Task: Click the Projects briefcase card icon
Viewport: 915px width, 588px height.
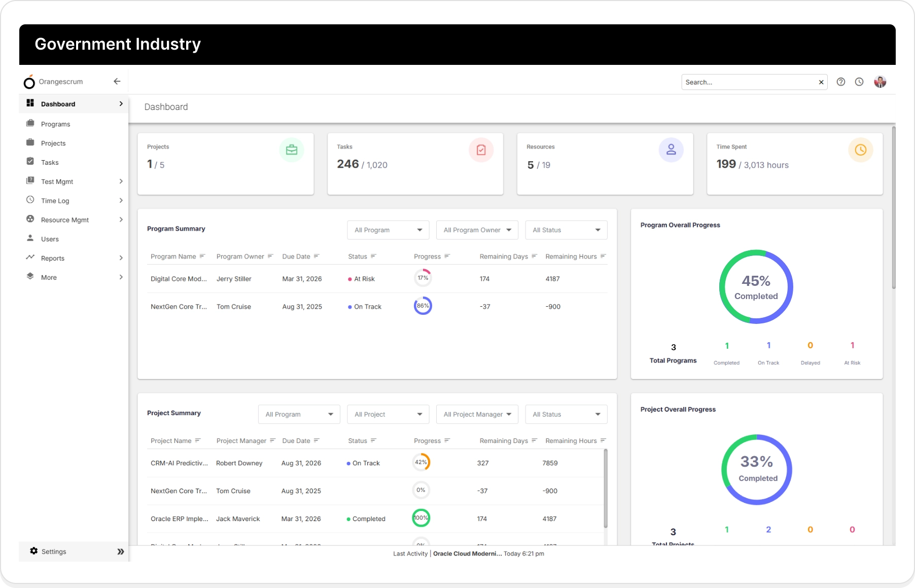Action: point(292,150)
